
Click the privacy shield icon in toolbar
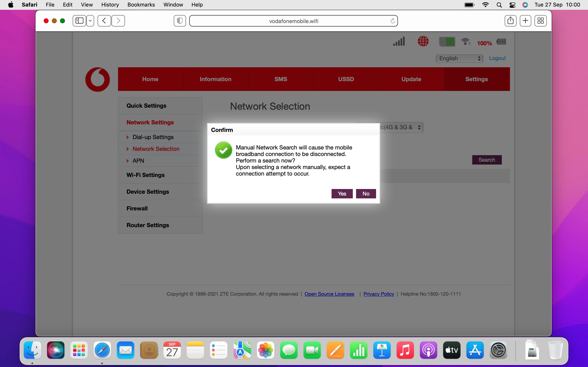click(180, 21)
